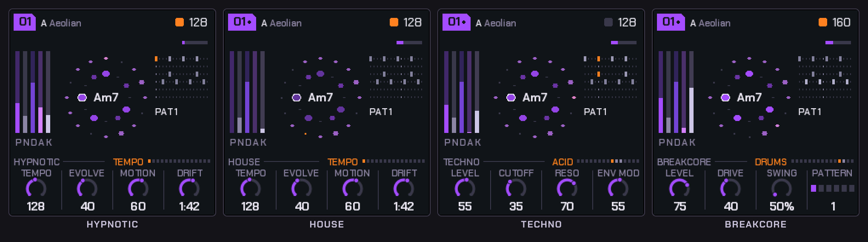The image size is (868, 242).
Task: Click the TEMPO knob in House panel
Action: (251, 188)
